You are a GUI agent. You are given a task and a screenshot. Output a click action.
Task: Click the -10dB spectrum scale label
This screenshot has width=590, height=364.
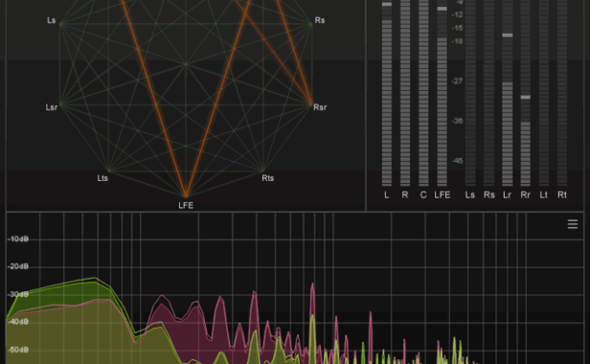tap(18, 239)
